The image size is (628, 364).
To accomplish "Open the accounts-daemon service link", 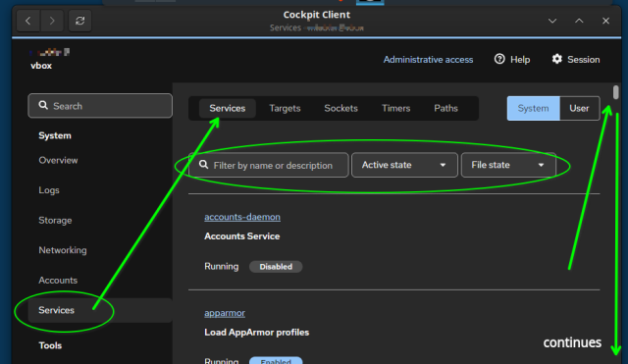I will click(242, 217).
